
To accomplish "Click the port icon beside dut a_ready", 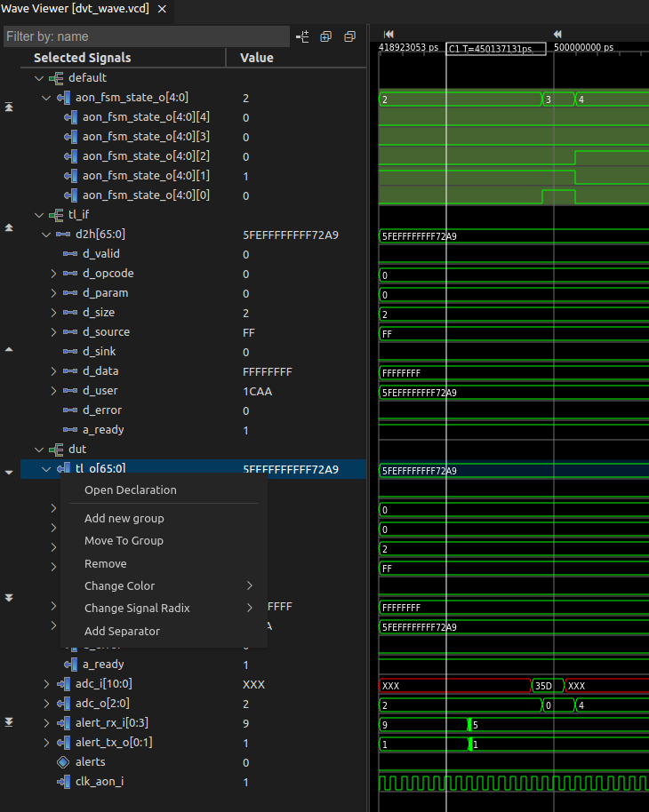I will pos(70,665).
